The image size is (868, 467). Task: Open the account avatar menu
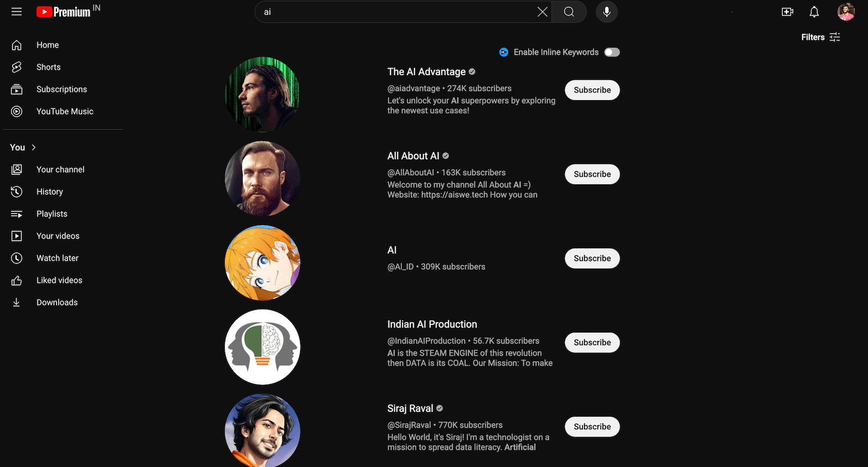click(x=845, y=12)
